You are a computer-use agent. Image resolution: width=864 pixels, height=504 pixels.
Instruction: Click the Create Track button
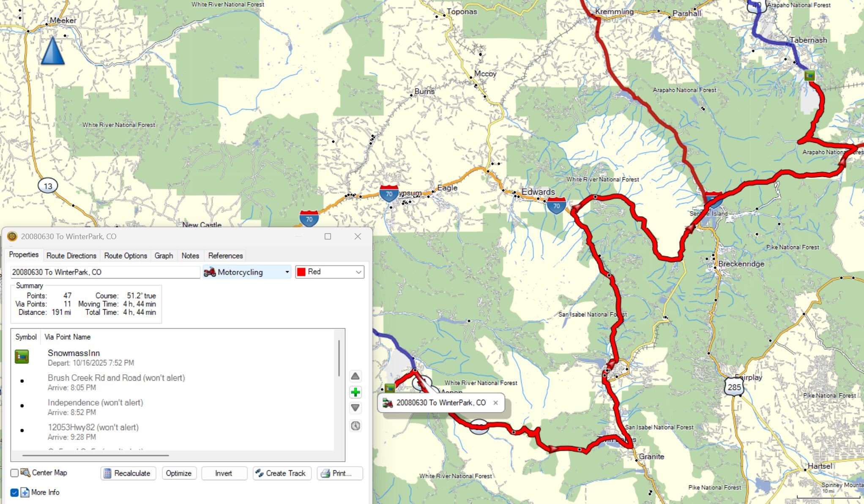pos(282,473)
